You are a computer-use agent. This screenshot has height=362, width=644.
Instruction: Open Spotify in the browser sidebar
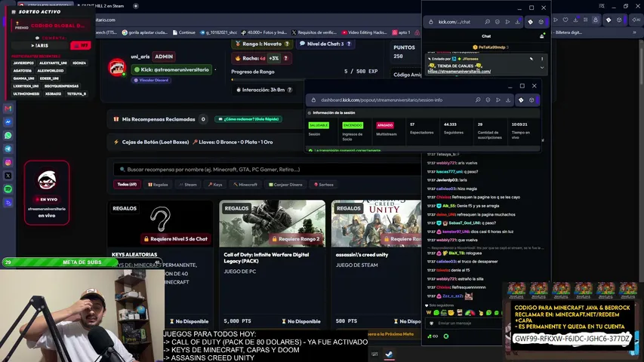(8, 189)
